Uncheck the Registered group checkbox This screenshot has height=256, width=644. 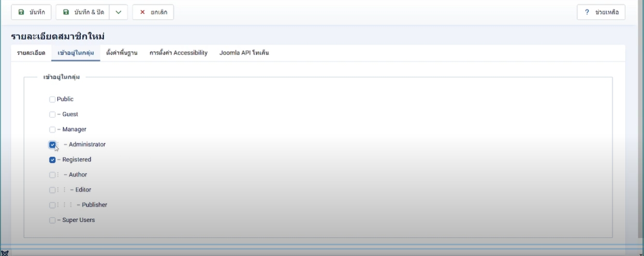[x=52, y=160]
